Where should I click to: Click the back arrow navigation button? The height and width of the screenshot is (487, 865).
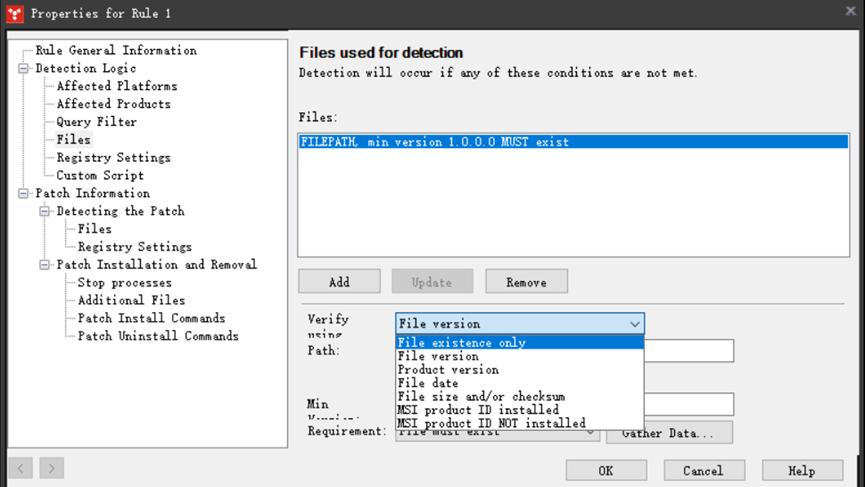pyautogui.click(x=22, y=467)
